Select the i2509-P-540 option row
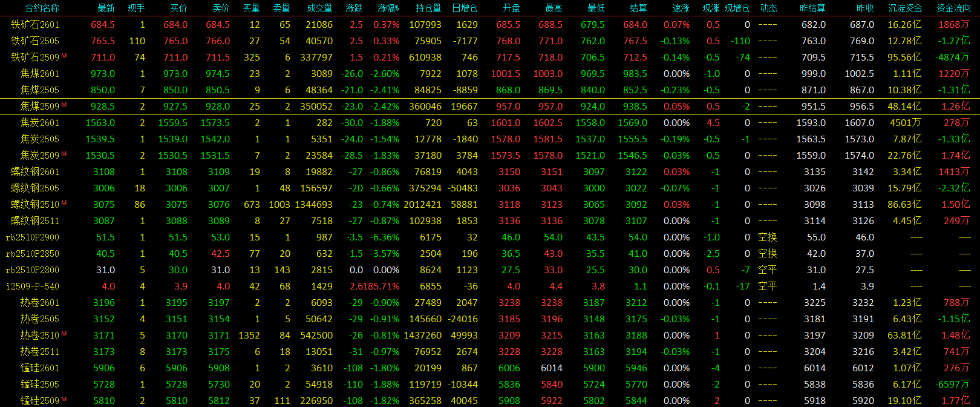The image size is (980, 407). (x=33, y=286)
